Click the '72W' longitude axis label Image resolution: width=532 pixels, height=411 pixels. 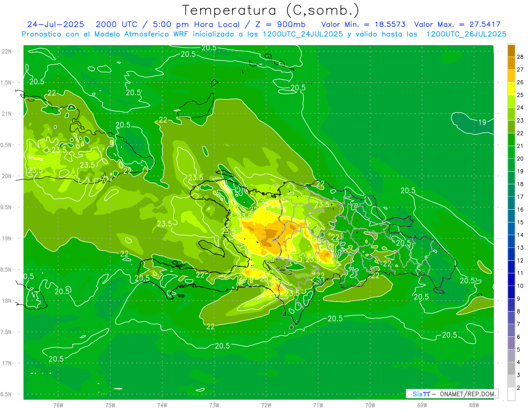(266, 405)
